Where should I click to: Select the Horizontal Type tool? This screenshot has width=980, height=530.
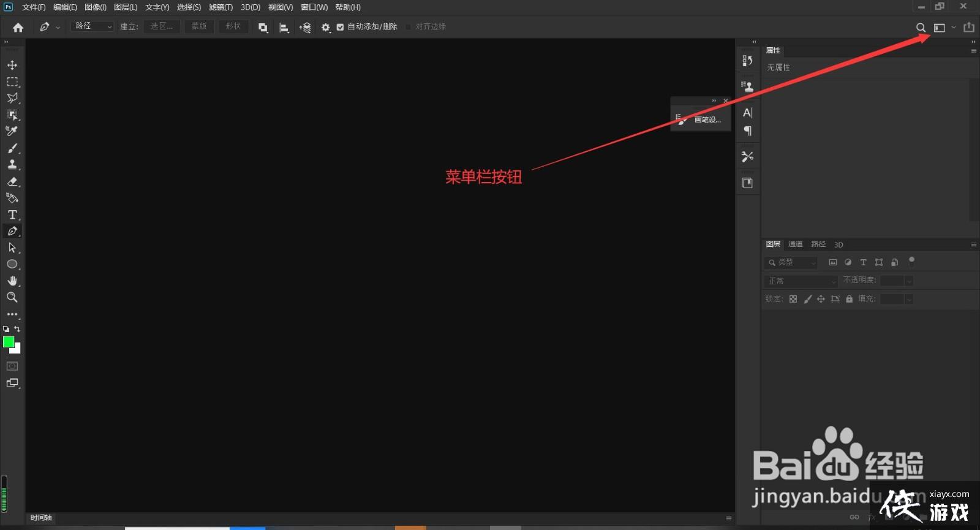click(12, 214)
